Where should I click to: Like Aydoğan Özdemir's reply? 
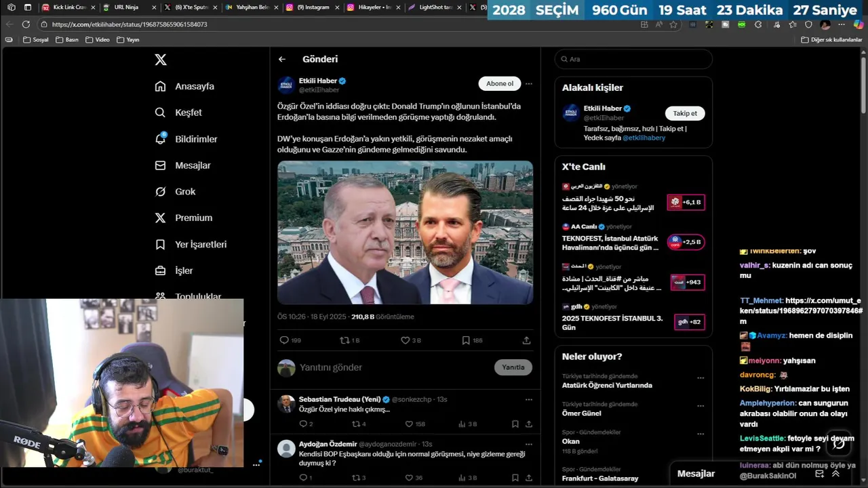(414, 478)
